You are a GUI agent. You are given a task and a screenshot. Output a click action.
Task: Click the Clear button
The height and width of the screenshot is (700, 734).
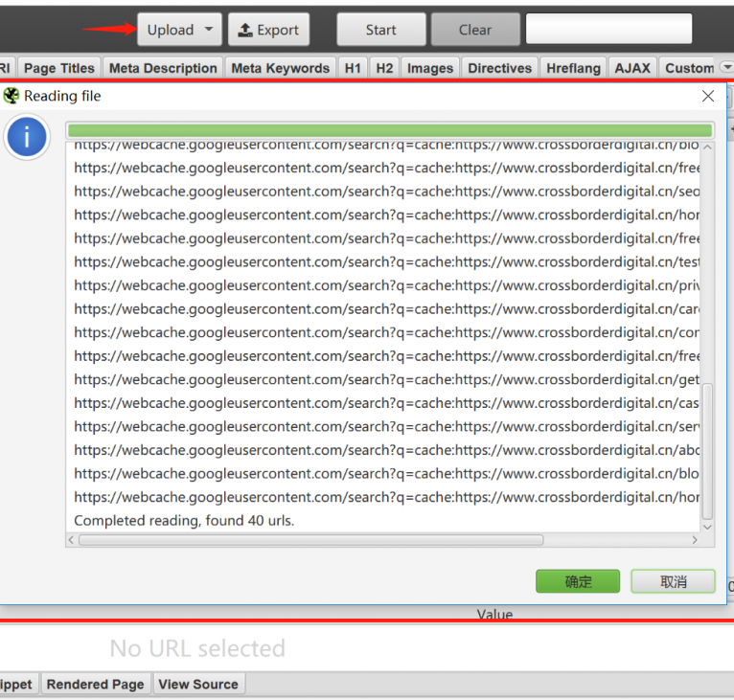point(475,30)
